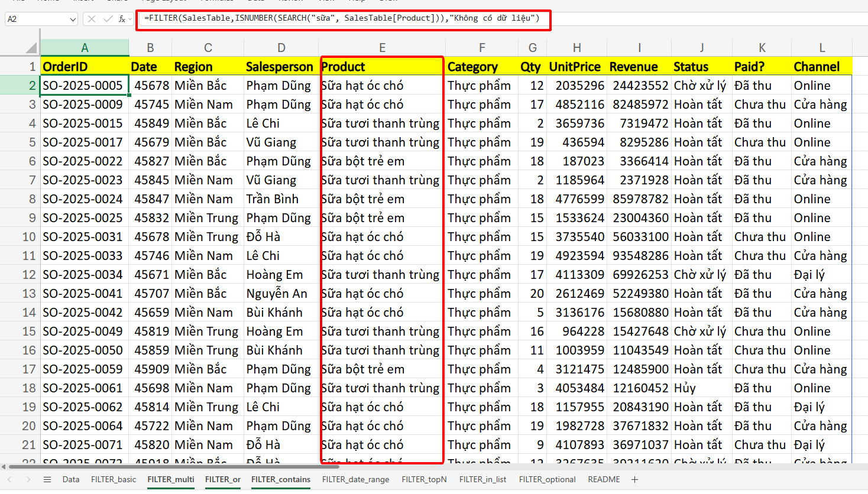Click the Status header cell
Viewport: 868px width, 494px height.
702,67
